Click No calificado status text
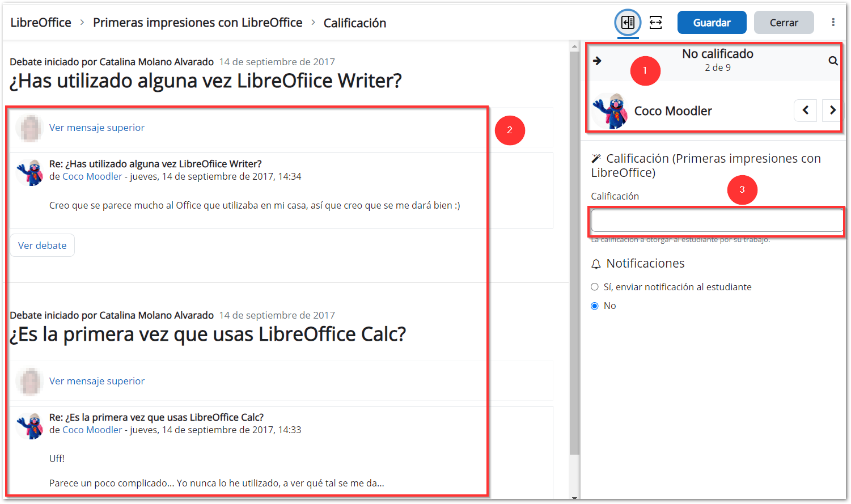 (717, 54)
